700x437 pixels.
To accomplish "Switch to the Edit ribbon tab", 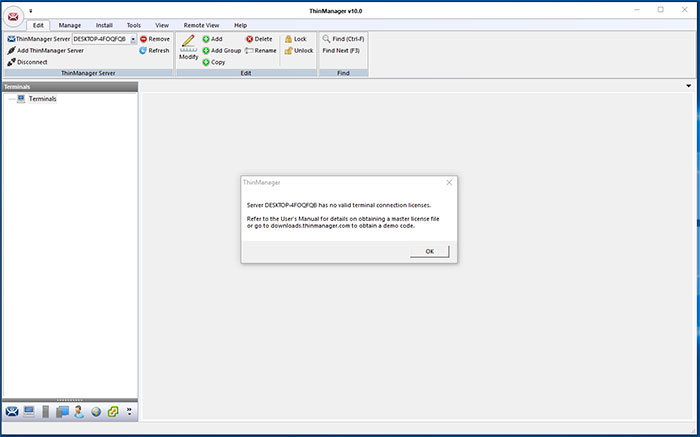I will click(38, 25).
